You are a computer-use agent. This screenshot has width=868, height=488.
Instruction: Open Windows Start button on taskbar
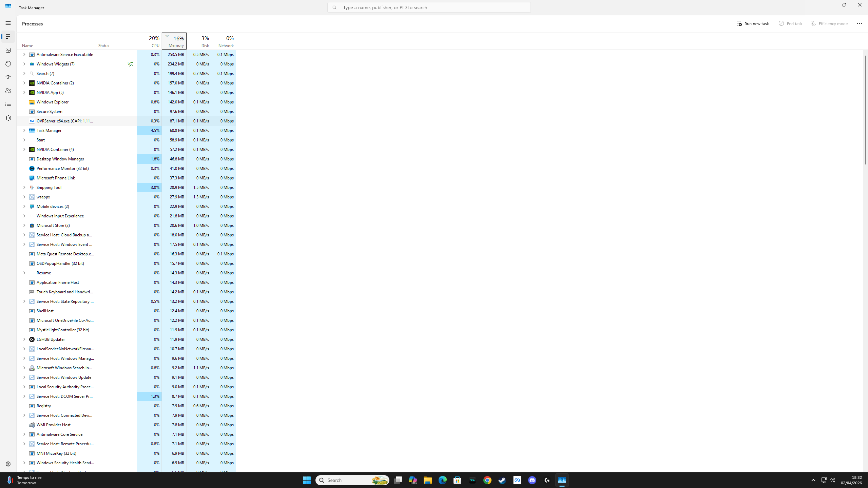tap(307, 480)
